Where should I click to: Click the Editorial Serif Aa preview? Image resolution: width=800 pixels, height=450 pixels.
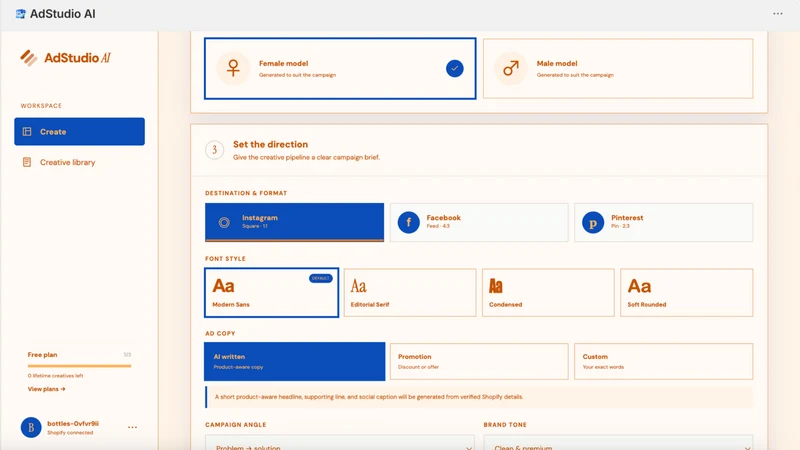(x=359, y=286)
